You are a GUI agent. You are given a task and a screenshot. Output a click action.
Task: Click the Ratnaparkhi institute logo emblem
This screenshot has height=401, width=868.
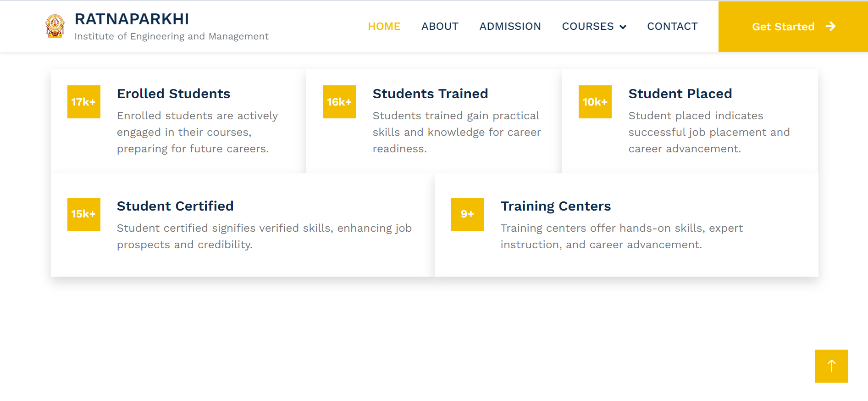55,26
